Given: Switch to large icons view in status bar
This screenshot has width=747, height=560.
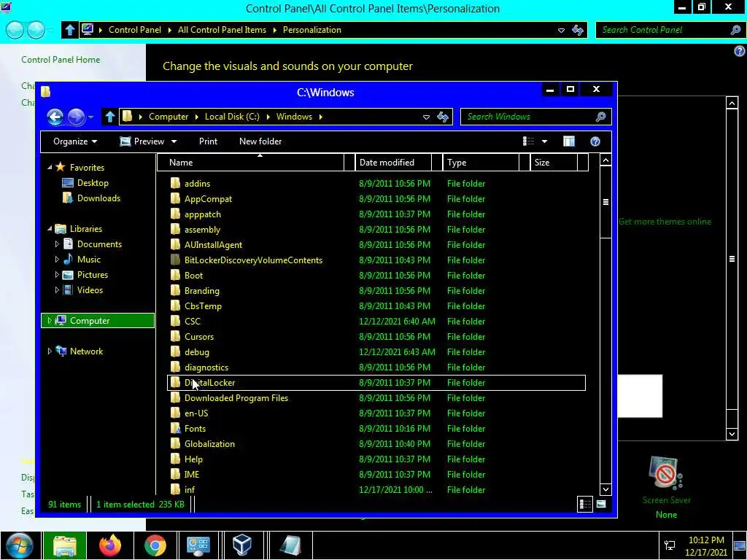Looking at the screenshot, I should 601,505.
